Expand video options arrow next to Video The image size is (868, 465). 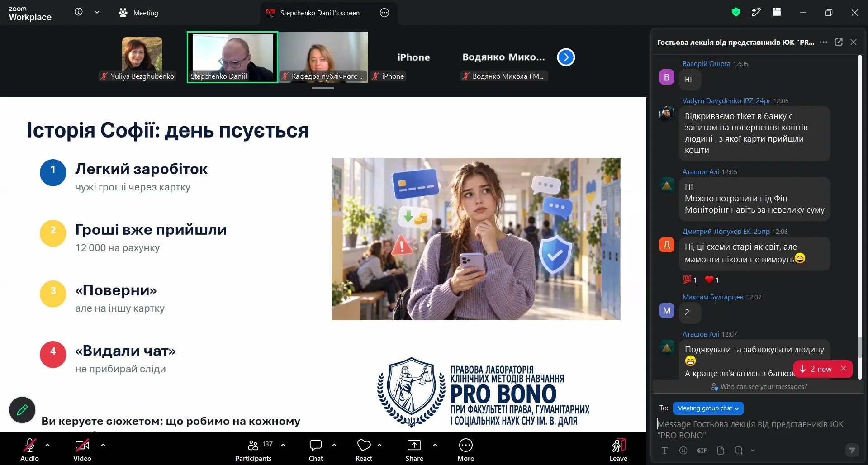[103, 445]
